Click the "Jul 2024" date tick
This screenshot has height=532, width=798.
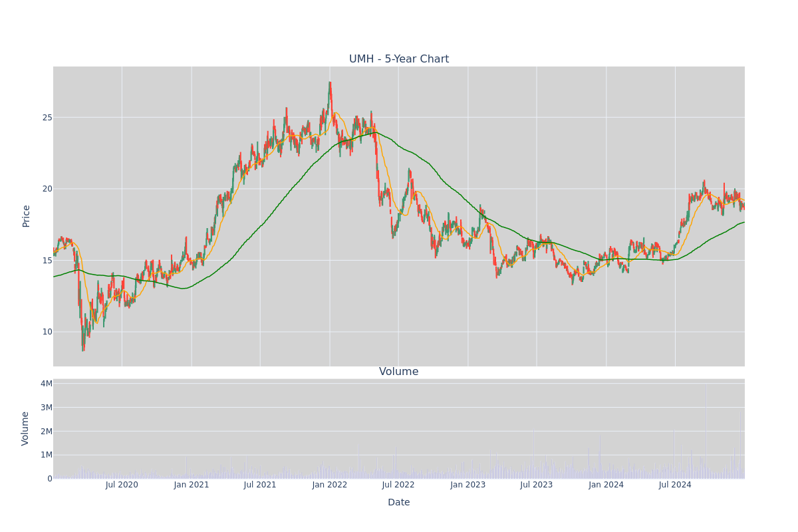(x=675, y=485)
